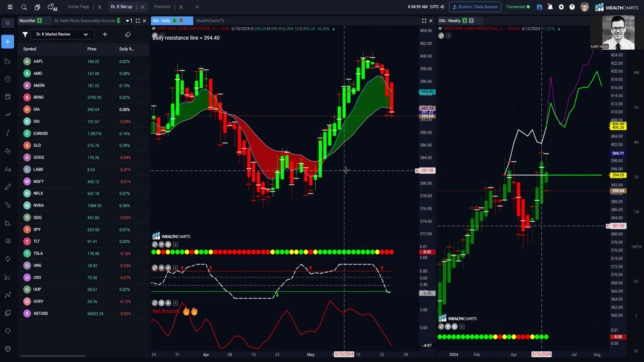The height and width of the screenshot is (362, 644).
Task: Click the watchlist horizontal scrollbar
Action: pos(53,356)
